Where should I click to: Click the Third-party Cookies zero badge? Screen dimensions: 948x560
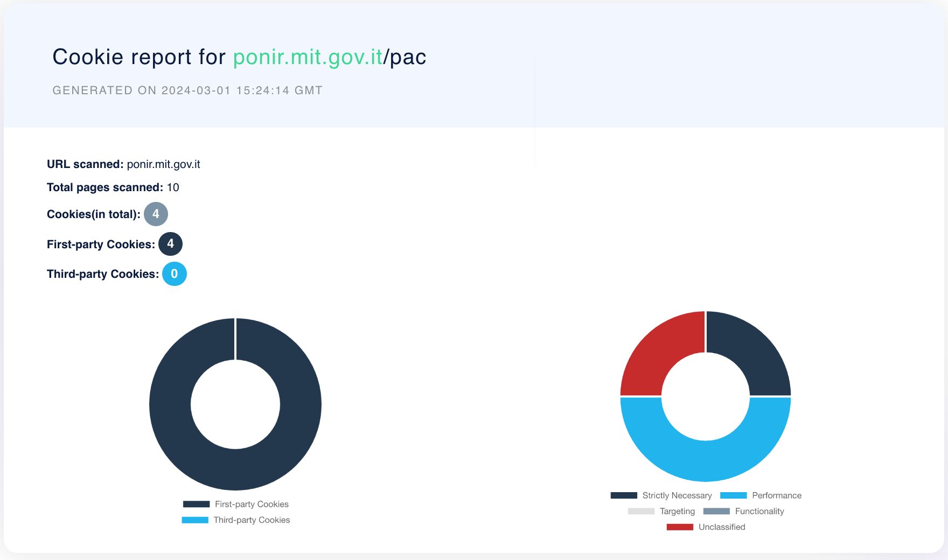[x=174, y=274]
